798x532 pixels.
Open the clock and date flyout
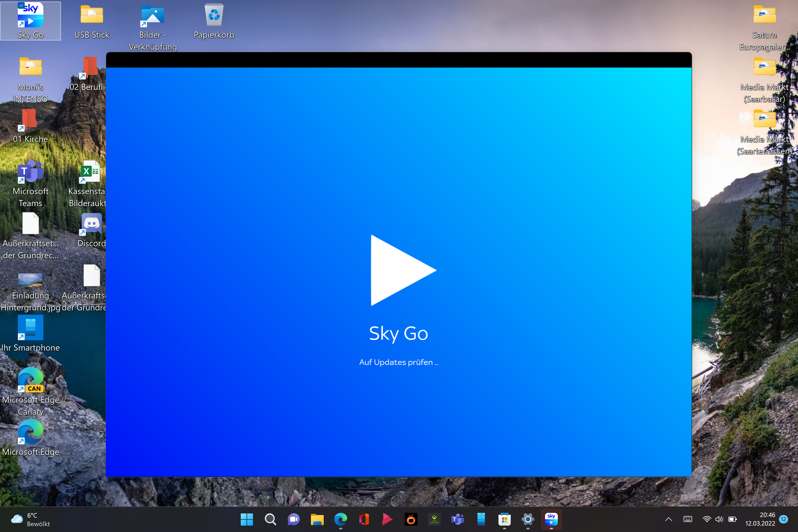click(x=760, y=519)
